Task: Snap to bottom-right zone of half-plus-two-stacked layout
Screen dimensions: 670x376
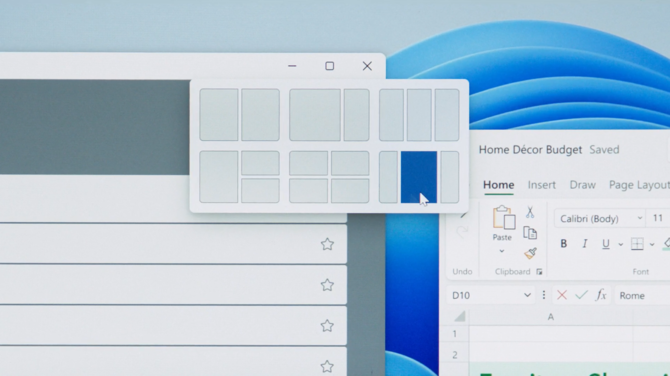Action: [261, 191]
